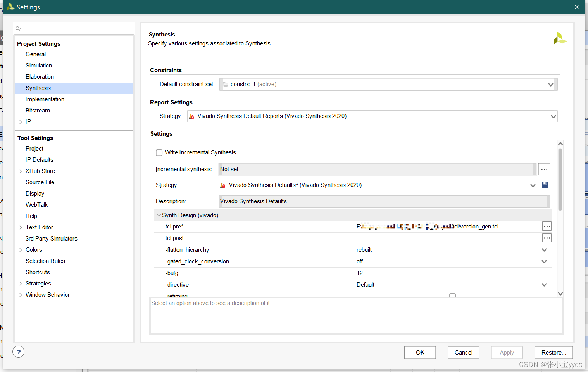Expand the IP tree node
Viewport: 588px width, 372px height.
21,122
